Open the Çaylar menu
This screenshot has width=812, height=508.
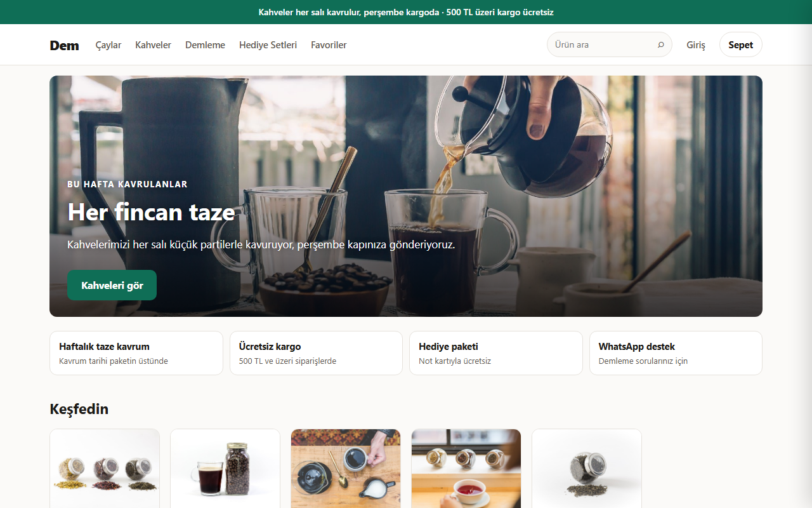[108, 45]
